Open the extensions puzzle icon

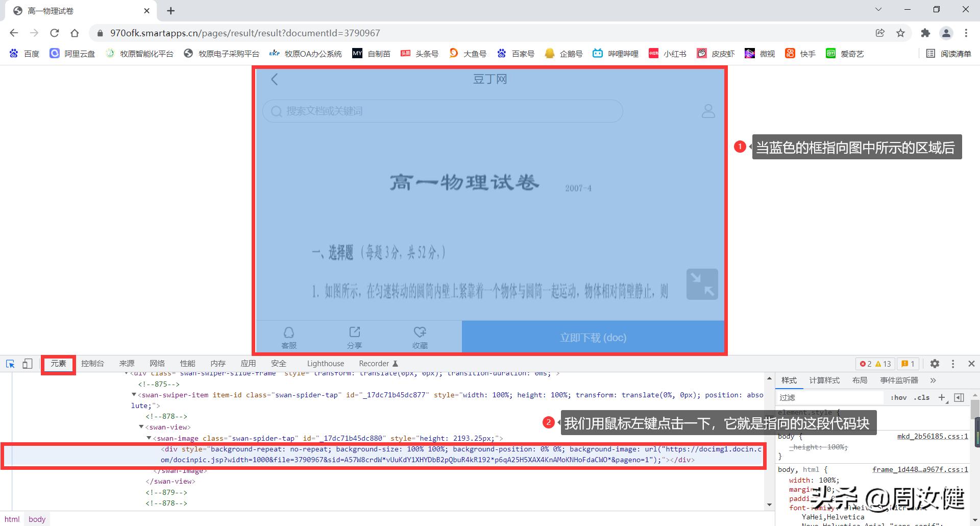925,33
